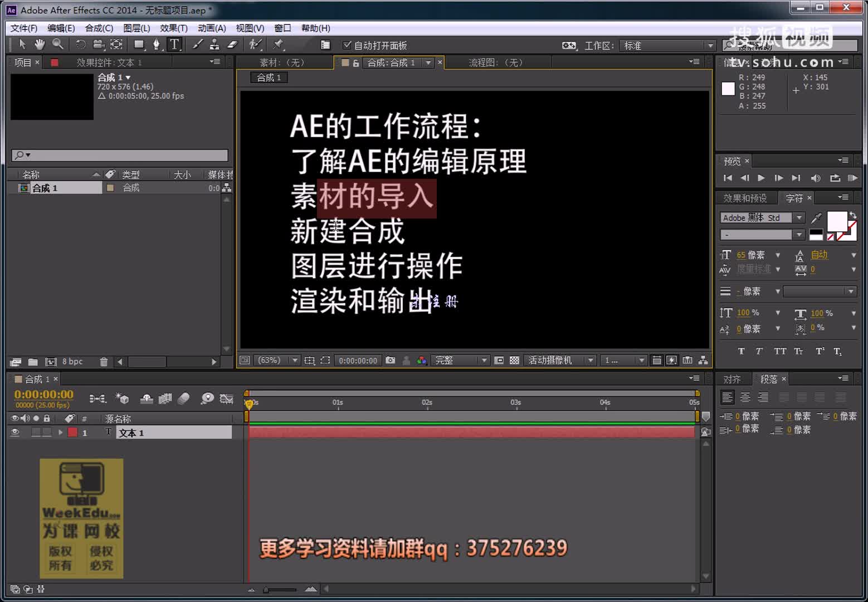
Task: Switch to the 效果和预设 tab
Action: [745, 198]
